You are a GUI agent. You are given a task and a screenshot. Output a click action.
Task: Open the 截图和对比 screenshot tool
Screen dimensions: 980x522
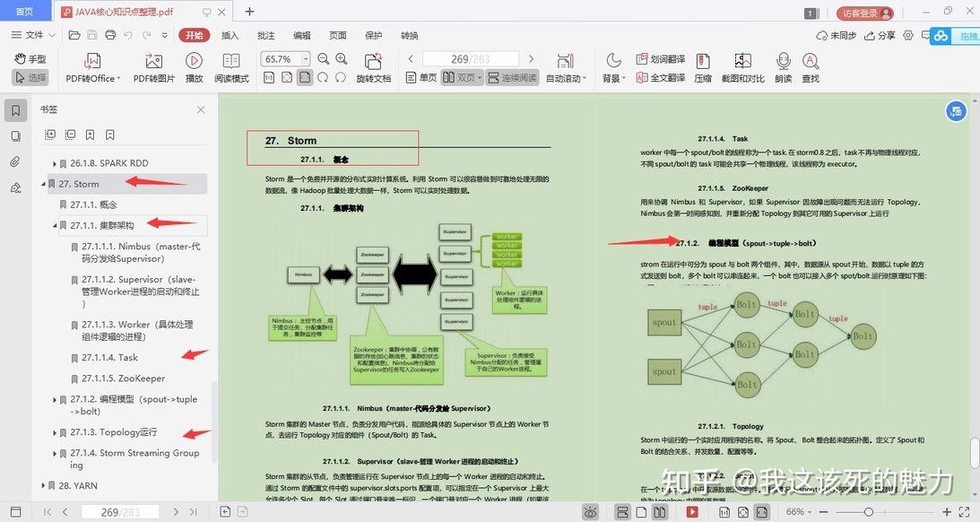pos(742,61)
